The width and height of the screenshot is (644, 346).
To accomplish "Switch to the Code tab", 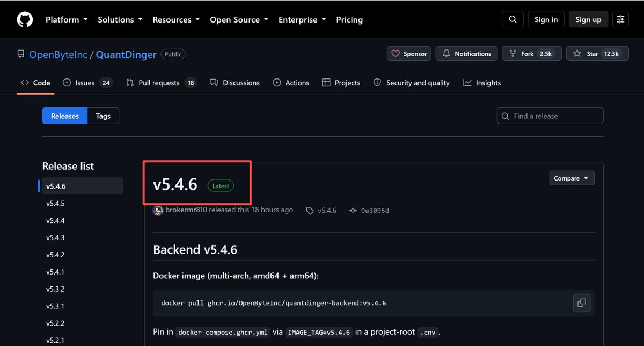I will pos(35,83).
